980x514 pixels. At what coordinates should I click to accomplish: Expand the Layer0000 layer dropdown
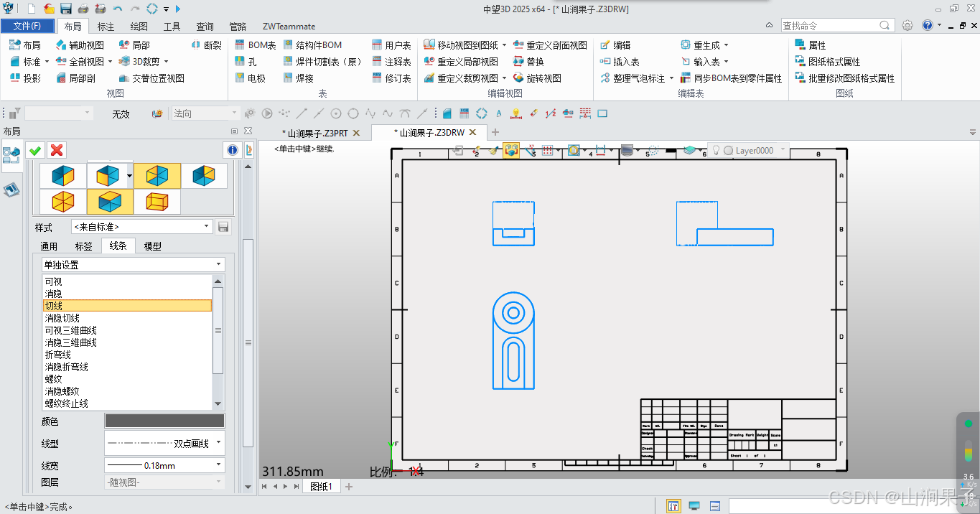click(783, 151)
